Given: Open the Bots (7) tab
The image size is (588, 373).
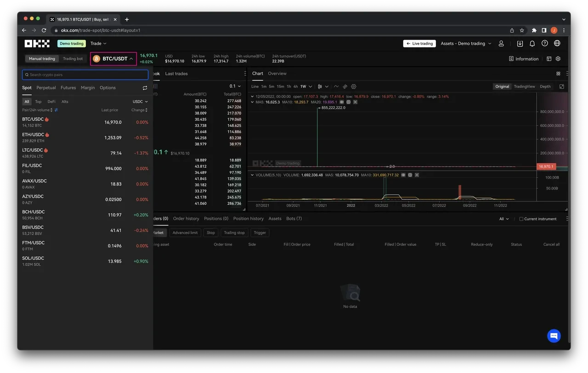Looking at the screenshot, I should 294,218.
